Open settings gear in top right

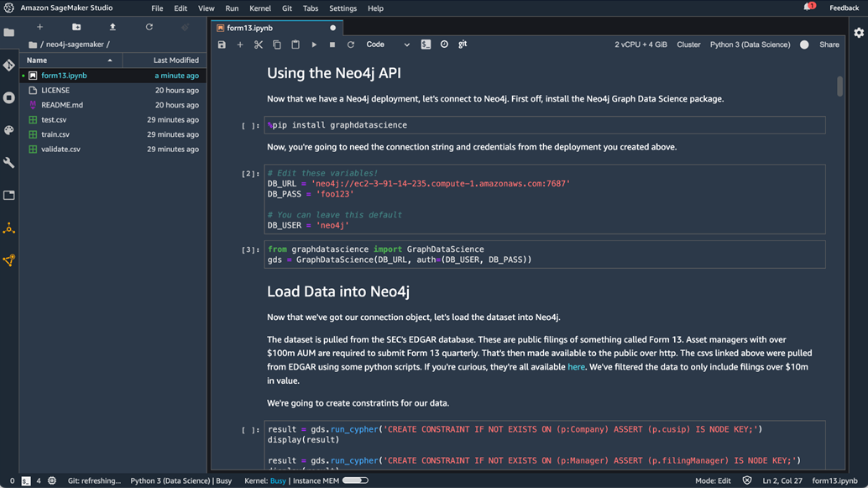tap(859, 33)
